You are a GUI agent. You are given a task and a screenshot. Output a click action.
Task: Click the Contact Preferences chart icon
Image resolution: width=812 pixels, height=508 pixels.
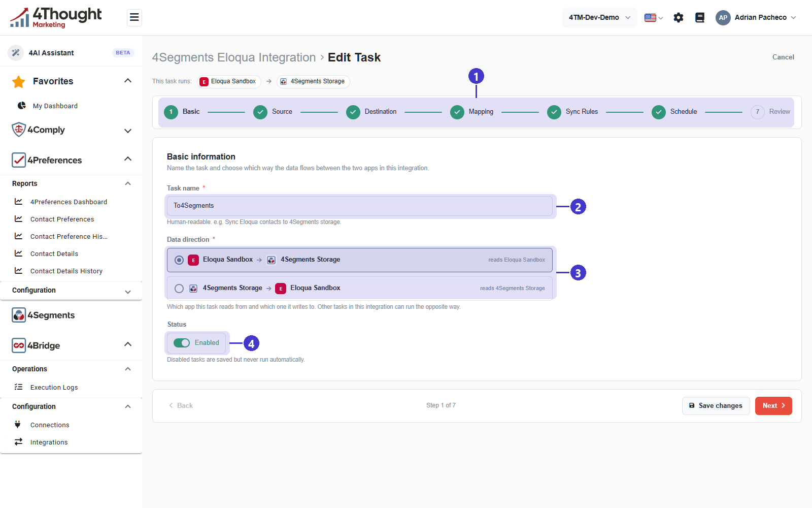coord(19,219)
